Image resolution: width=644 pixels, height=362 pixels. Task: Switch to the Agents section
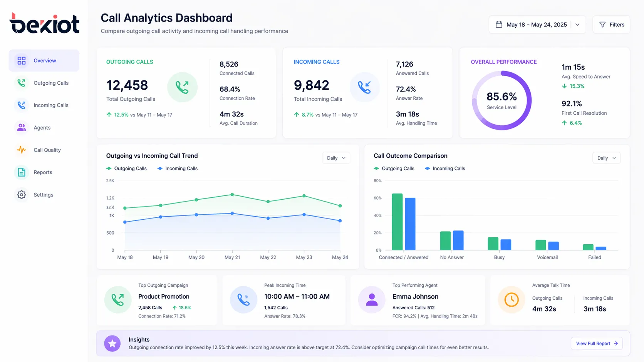42,127
